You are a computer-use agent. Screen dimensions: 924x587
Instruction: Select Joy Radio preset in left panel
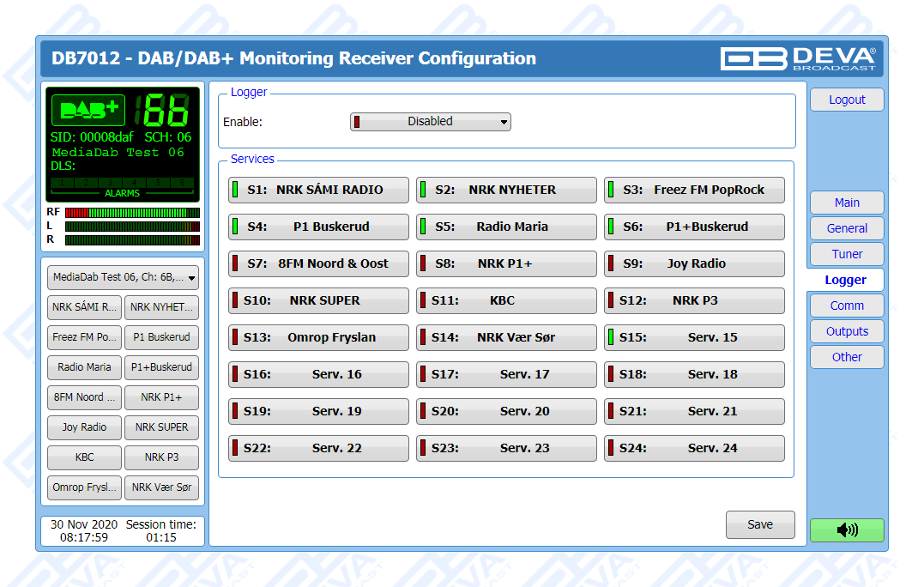click(x=84, y=427)
